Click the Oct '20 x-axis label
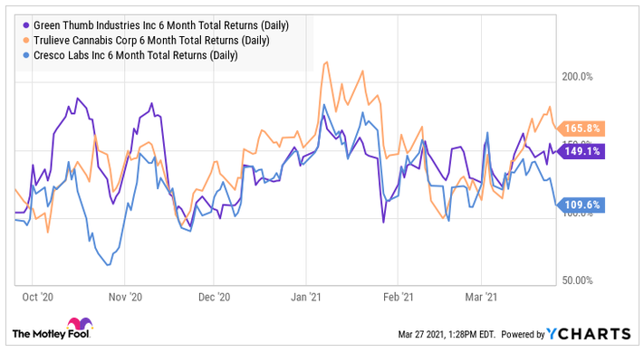The width and height of the screenshot is (644, 352). pyautogui.click(x=38, y=297)
